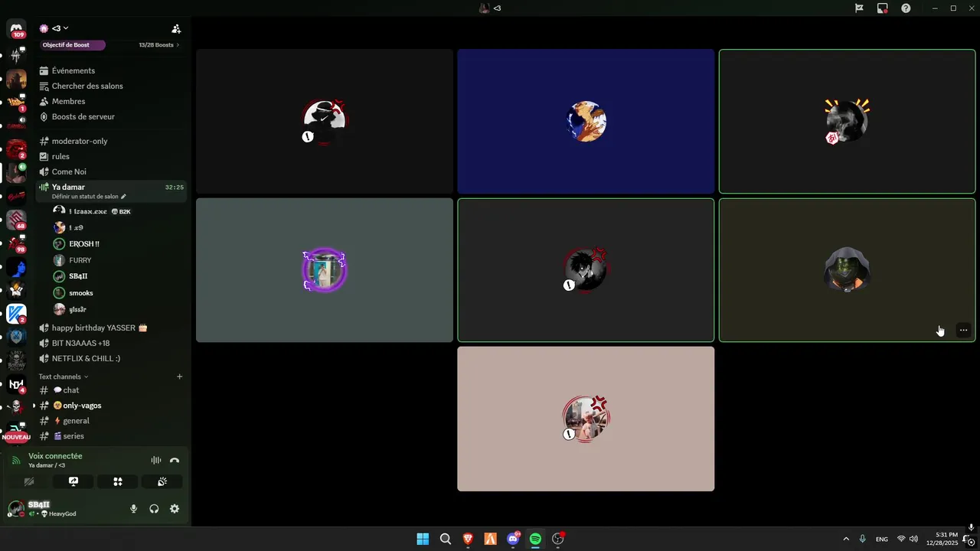This screenshot has width=980, height=551.
Task: Select the blue-background participant video tile
Action: (586, 121)
